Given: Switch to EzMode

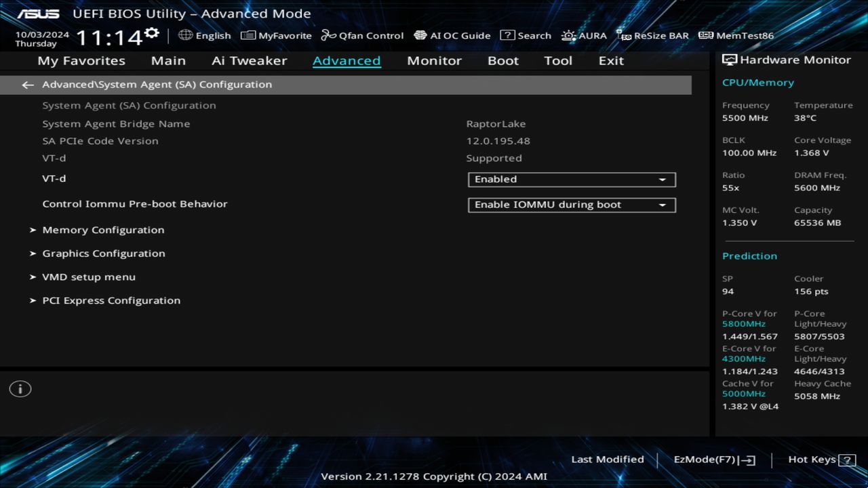Looking at the screenshot, I should pyautogui.click(x=713, y=459).
